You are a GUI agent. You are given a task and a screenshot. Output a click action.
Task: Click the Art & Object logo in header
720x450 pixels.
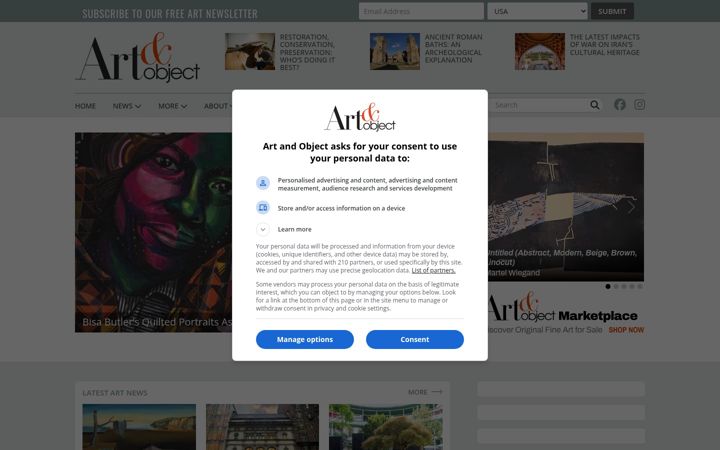pyautogui.click(x=137, y=57)
